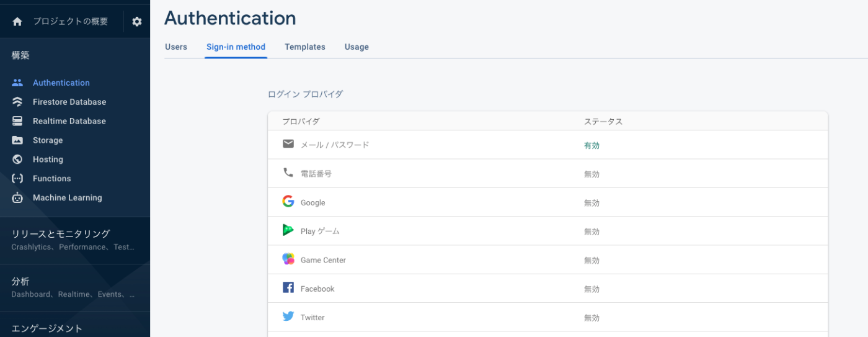868x337 pixels.
Task: Click the 無効 status in Game Center row
Action: (591, 261)
